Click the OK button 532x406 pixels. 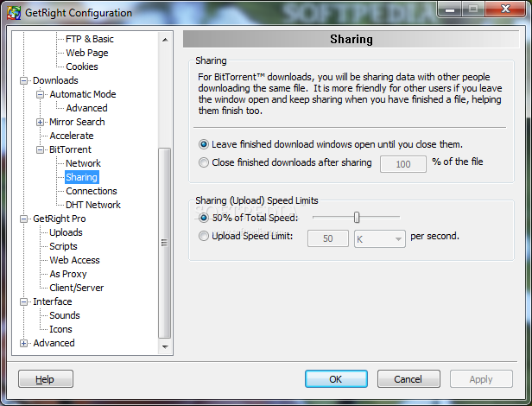[336, 379]
